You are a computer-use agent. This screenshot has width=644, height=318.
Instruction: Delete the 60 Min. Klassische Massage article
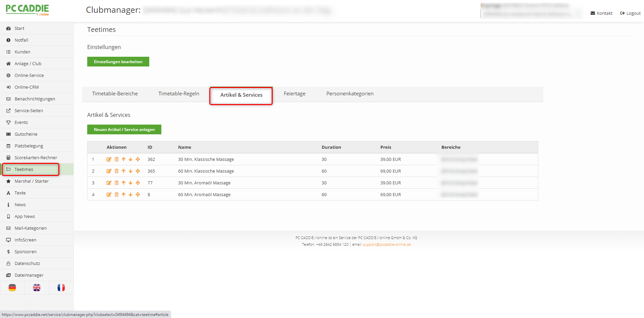(116, 171)
